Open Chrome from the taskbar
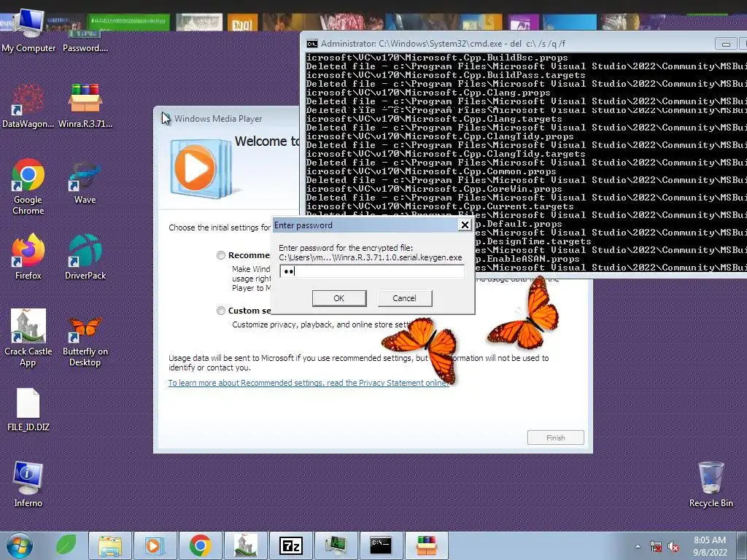The image size is (747, 560). point(200,545)
